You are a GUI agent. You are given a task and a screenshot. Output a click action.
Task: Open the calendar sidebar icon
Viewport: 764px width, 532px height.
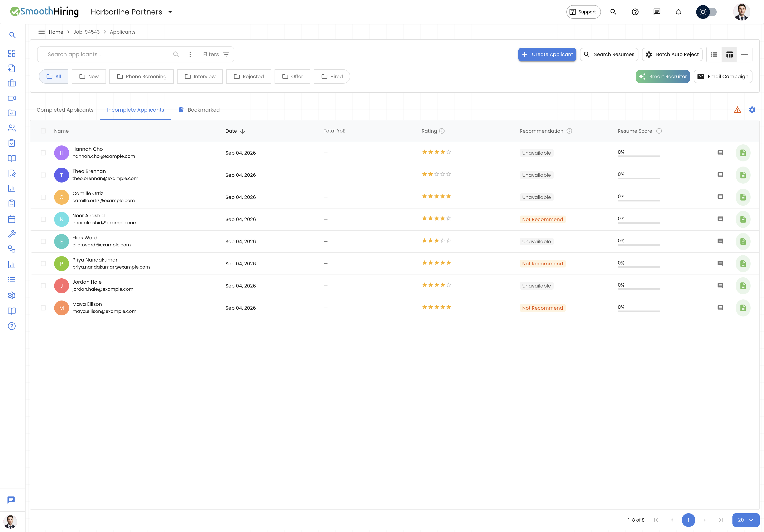pos(12,219)
